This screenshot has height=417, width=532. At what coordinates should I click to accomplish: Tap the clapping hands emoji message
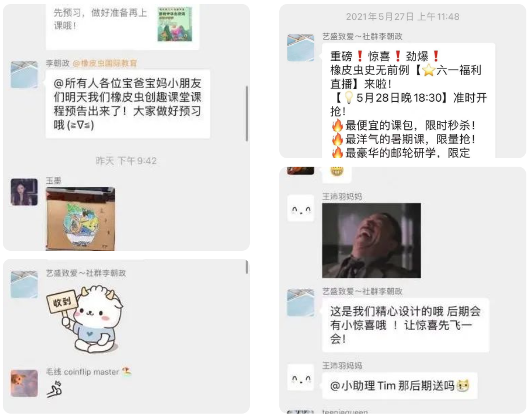click(x=55, y=389)
